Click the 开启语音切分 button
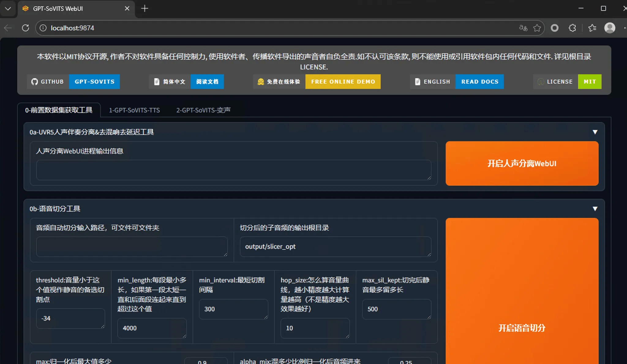This screenshot has width=627, height=364. (522, 328)
